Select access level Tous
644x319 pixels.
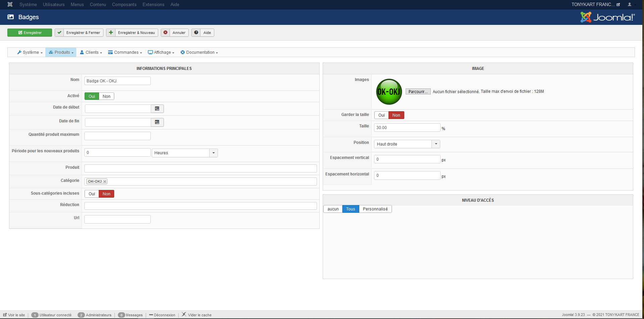(351, 209)
